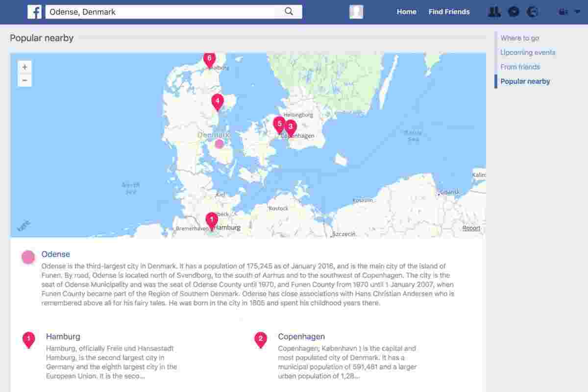The width and height of the screenshot is (588, 392).
Task: Open the Copenhagen place link
Action: 301,337
